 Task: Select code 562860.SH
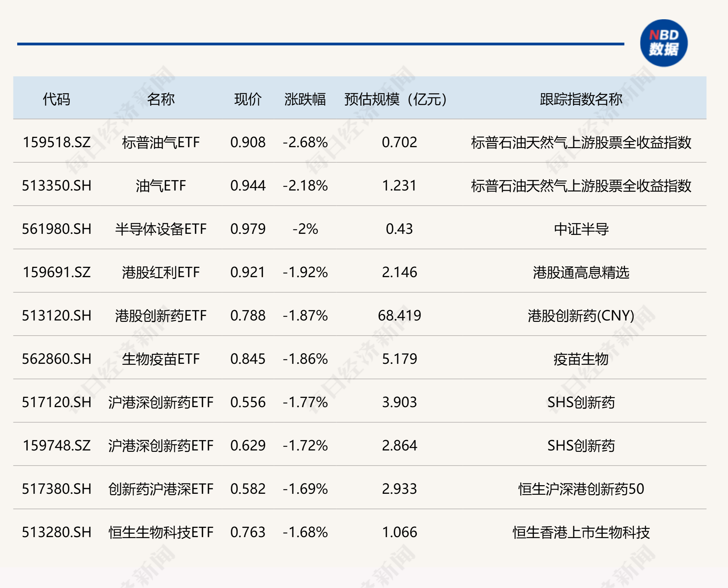click(56, 359)
